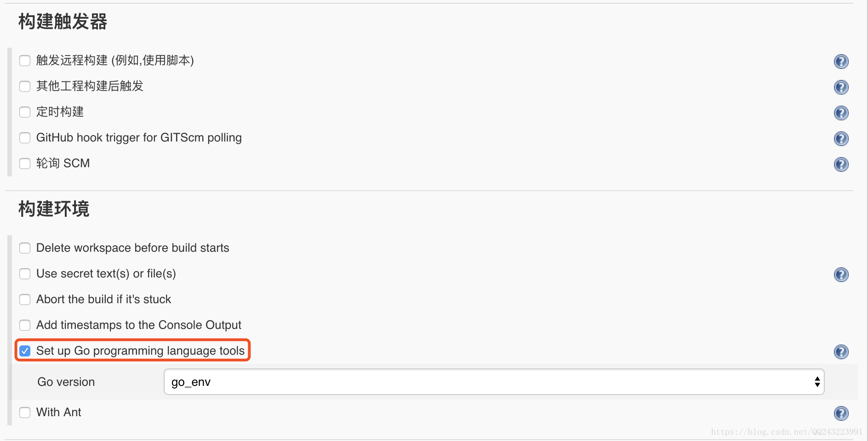The height and width of the screenshot is (441, 868).
Task: Open help for Use secret text(s) option
Action: [841, 274]
